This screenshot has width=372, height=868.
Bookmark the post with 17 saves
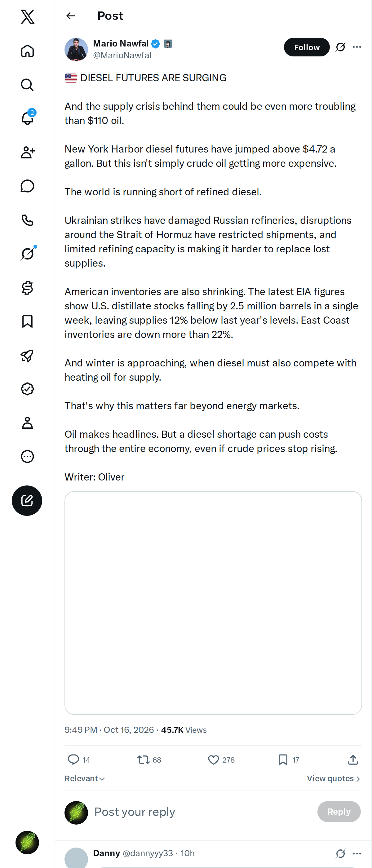point(288,759)
